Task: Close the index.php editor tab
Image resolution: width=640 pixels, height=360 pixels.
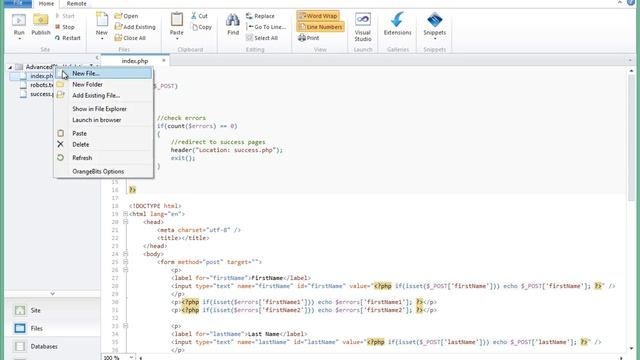Action: pyautogui.click(x=164, y=60)
